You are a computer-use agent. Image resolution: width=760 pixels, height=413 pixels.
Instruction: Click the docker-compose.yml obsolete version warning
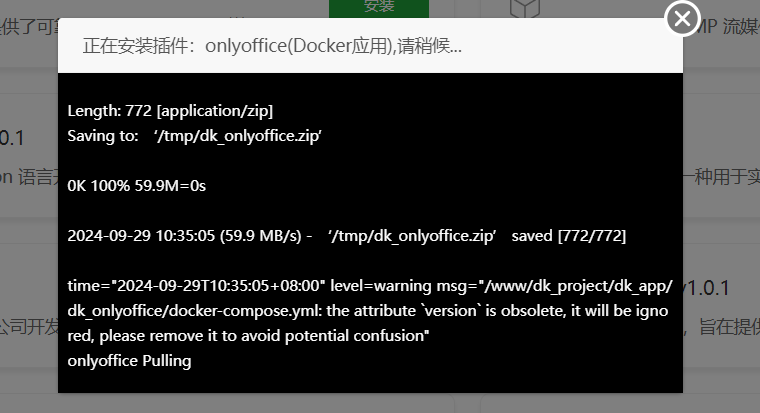[x=368, y=311]
